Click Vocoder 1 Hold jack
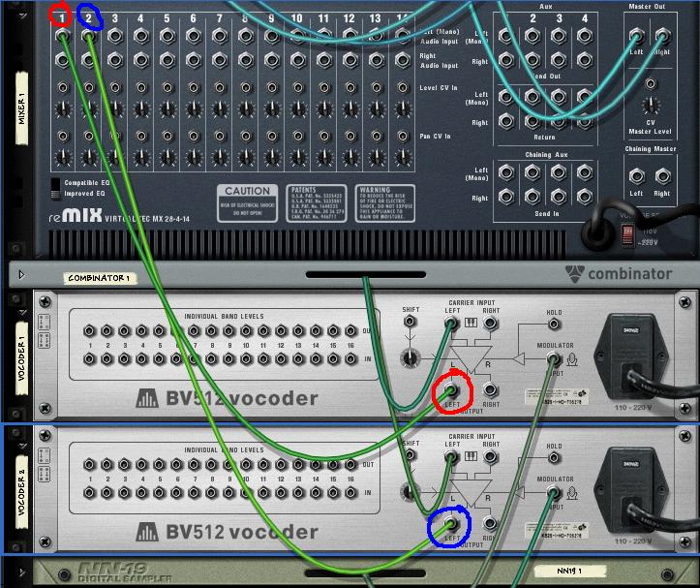700x588 pixels. coord(554,324)
